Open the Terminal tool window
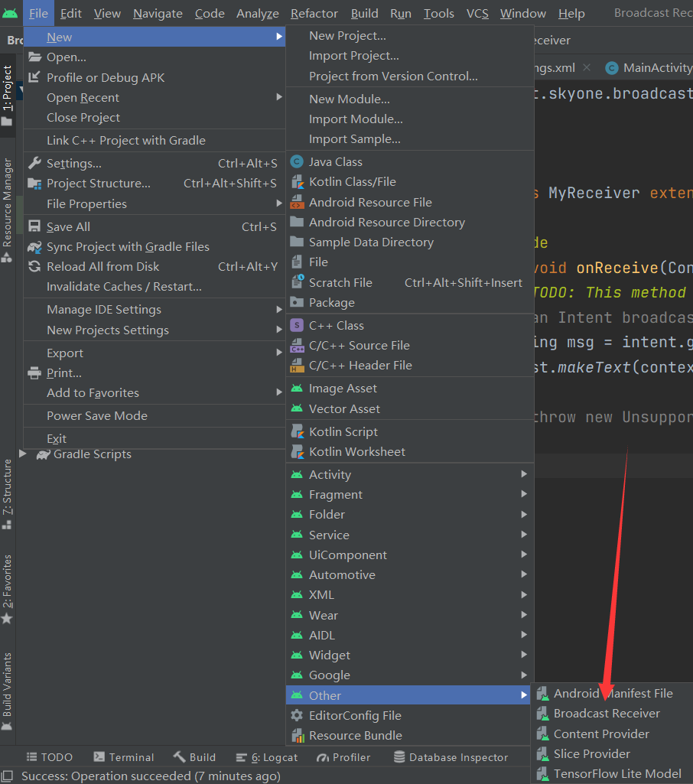The width and height of the screenshot is (693, 784). (124, 757)
